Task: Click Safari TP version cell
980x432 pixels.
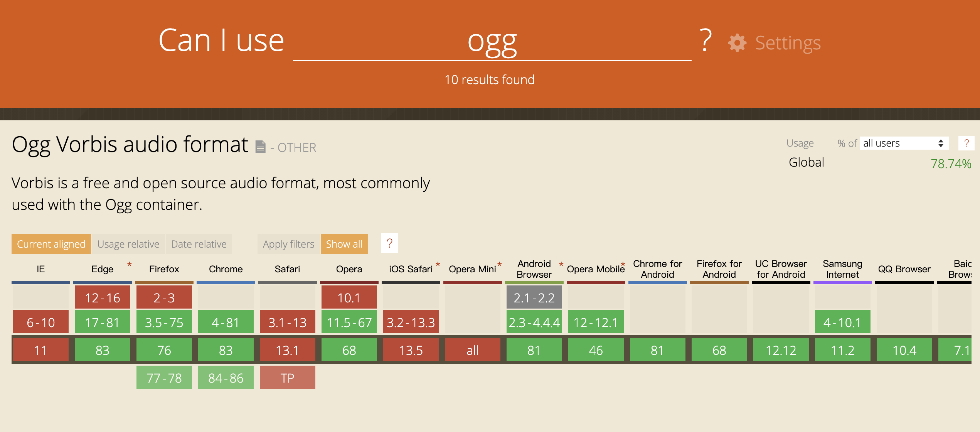Action: 288,378
